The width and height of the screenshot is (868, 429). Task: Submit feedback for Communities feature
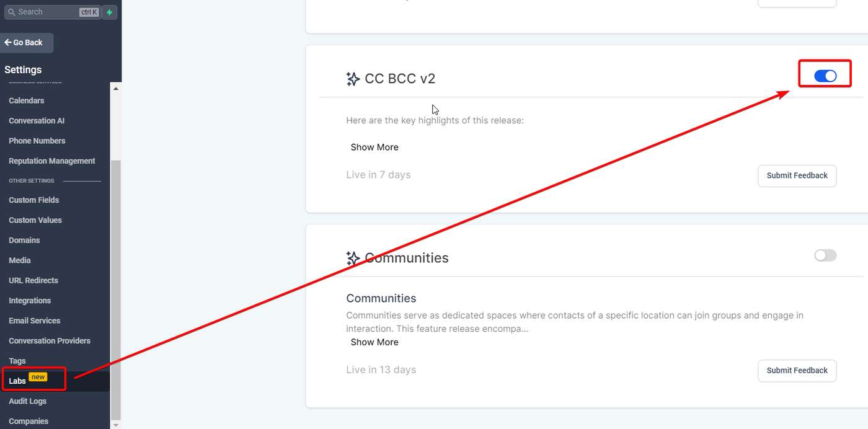(797, 370)
